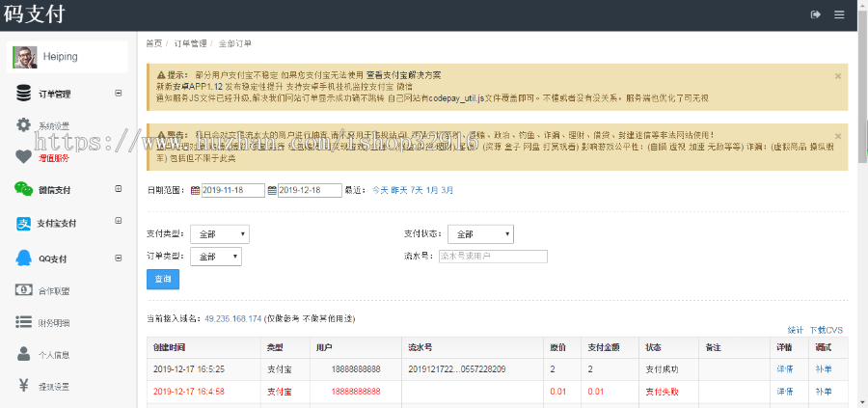Close the 警告 warning banner

pyautogui.click(x=837, y=136)
